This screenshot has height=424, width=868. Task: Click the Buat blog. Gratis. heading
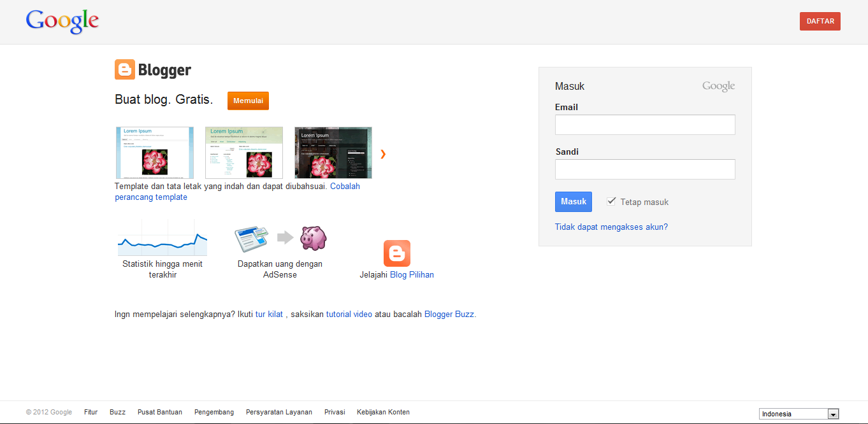pos(164,100)
